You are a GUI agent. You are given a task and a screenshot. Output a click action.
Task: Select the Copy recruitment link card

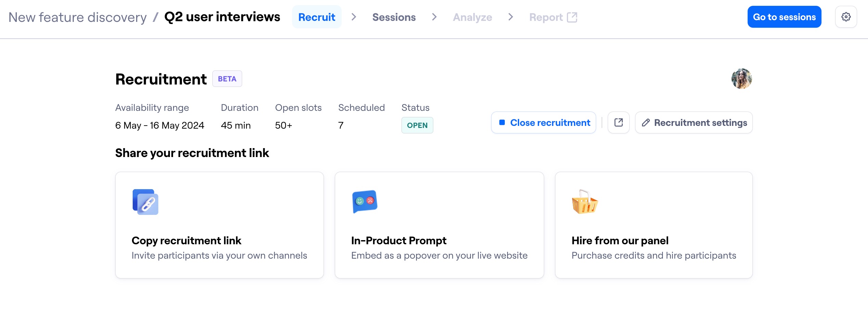220,225
